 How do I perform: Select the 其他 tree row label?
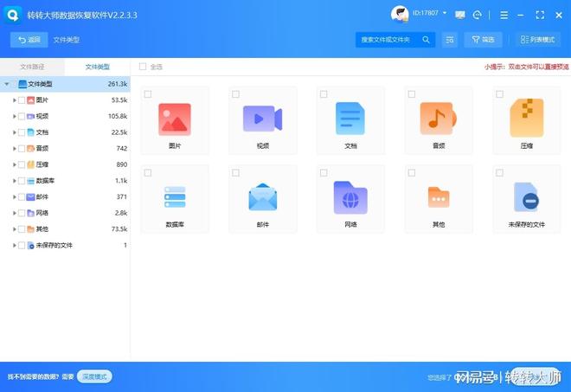point(42,229)
